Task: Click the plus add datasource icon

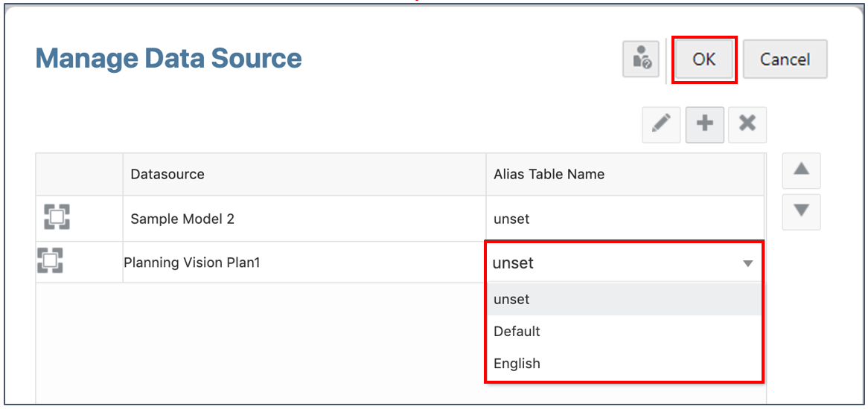Action: tap(704, 124)
